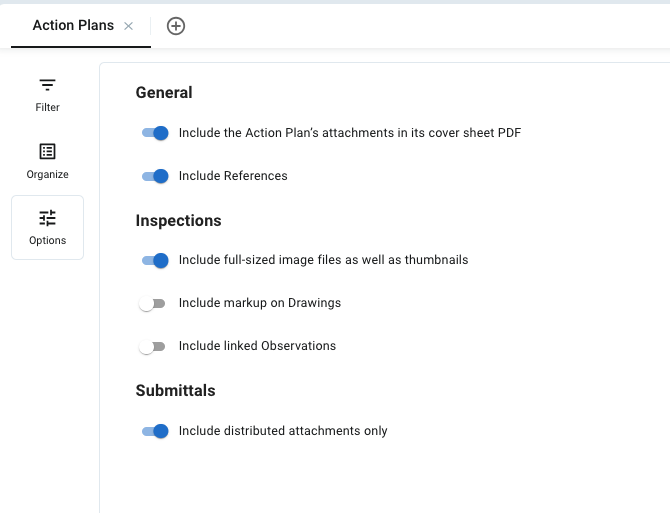Screen dimensions: 670x513
Task: Disable the Action Plan attachments cover sheet toggle
Action: [x=154, y=133]
